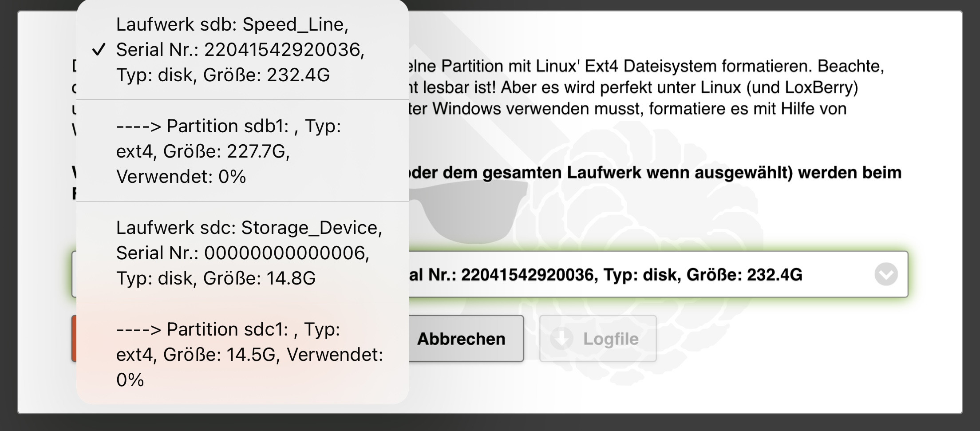Open the Logfile button
This screenshot has height=431, width=980.
[x=597, y=339]
